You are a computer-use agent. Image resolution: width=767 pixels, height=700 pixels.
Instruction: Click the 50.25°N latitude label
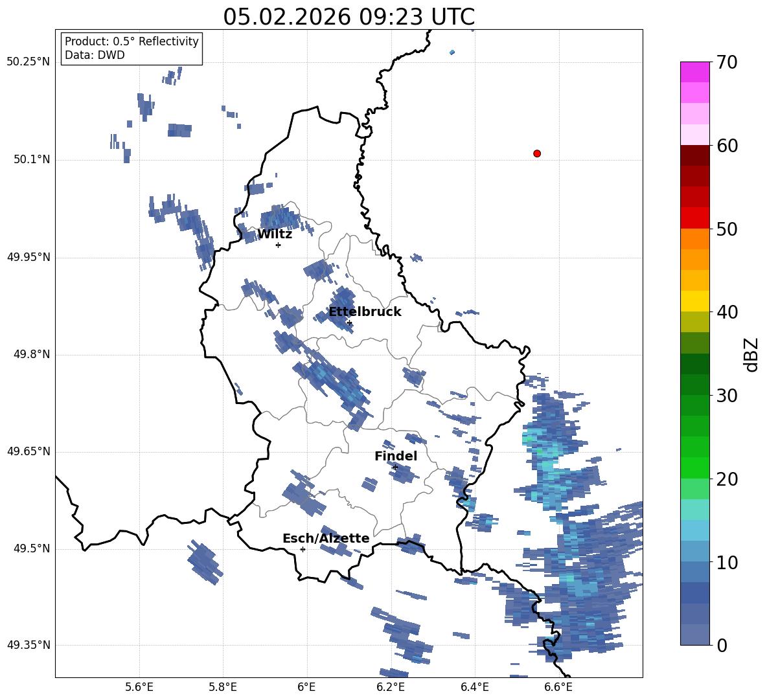(29, 62)
